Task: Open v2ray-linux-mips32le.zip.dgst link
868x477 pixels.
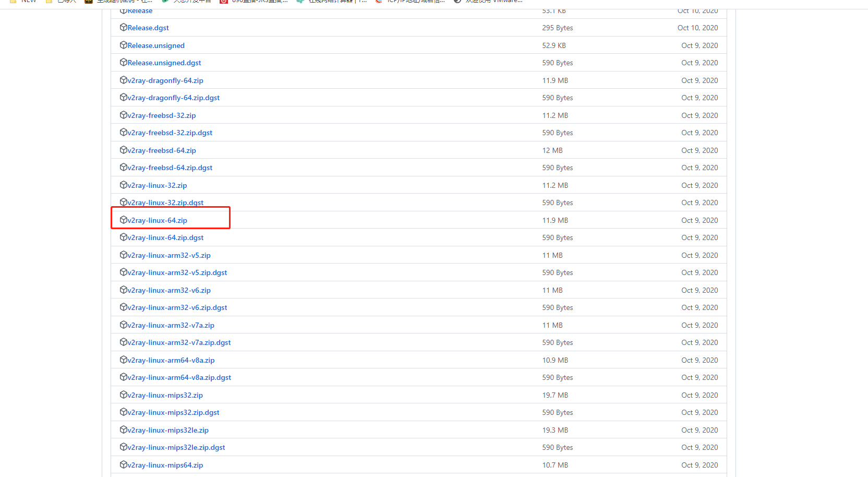Action: point(176,447)
